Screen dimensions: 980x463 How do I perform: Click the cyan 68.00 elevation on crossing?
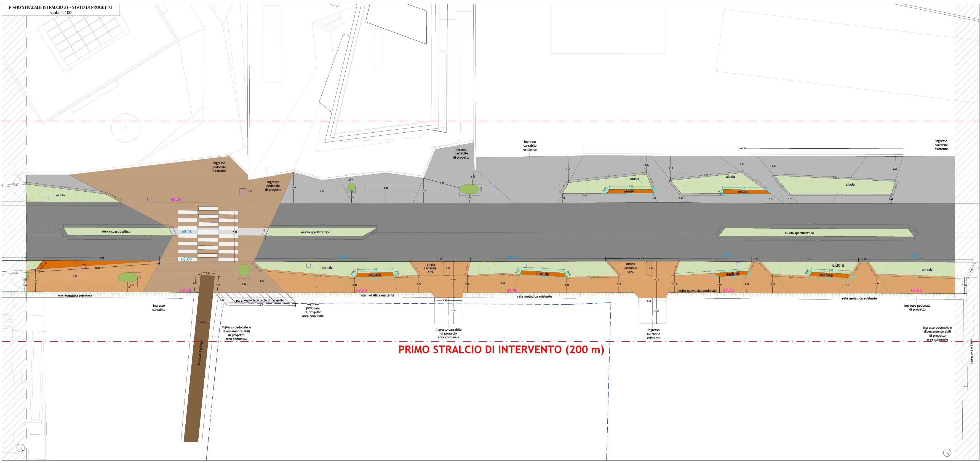(x=186, y=259)
